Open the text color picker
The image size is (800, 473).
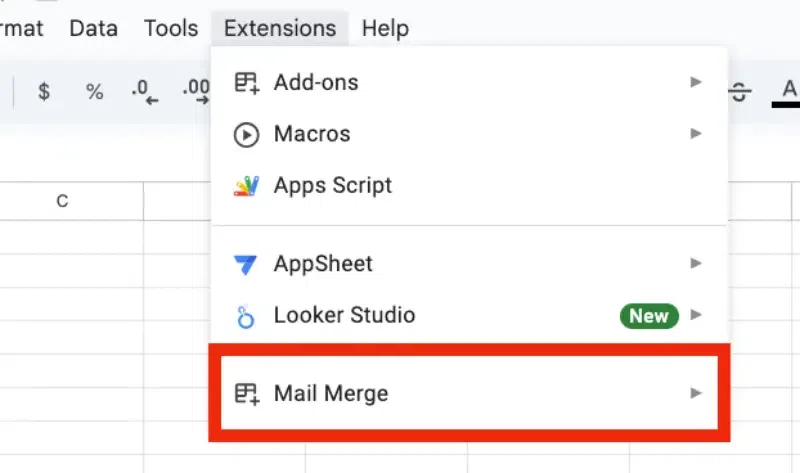coord(789,92)
